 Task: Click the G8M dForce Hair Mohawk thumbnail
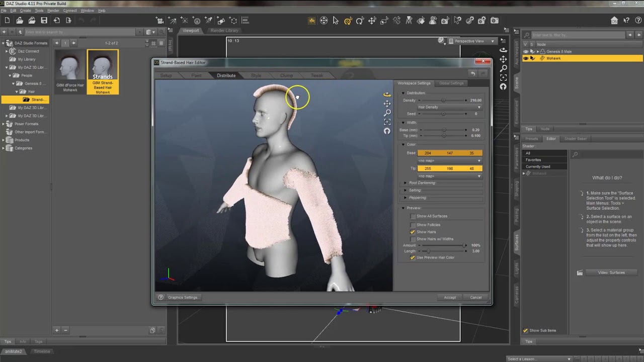[x=70, y=71]
